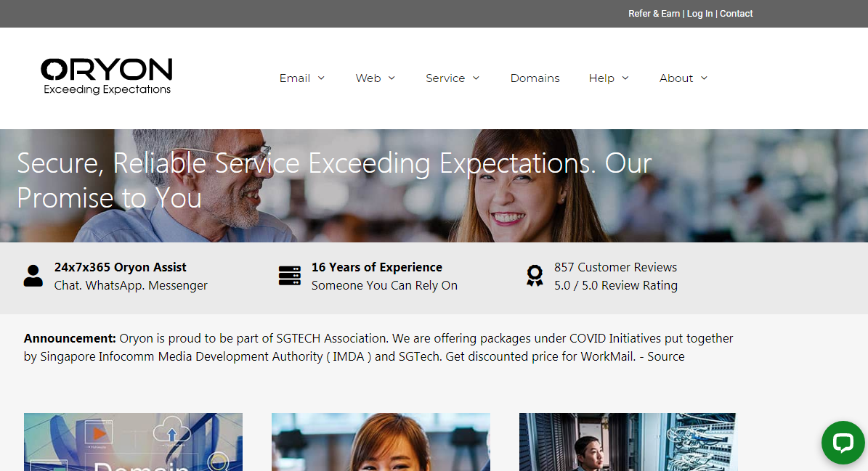Click the Oryon logo
868x471 pixels.
[106, 76]
